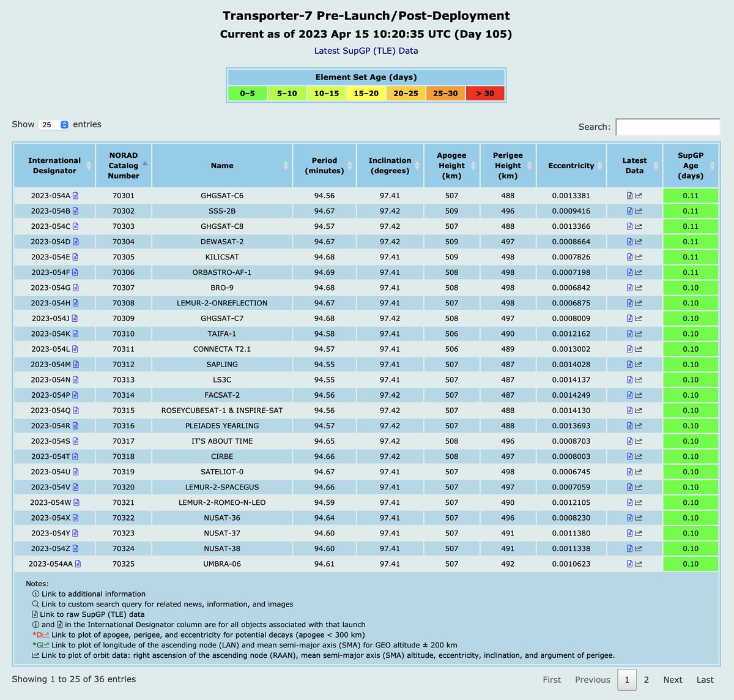The height and width of the screenshot is (700, 734).
Task: Click the Previous pagination button
Action: [x=593, y=680]
